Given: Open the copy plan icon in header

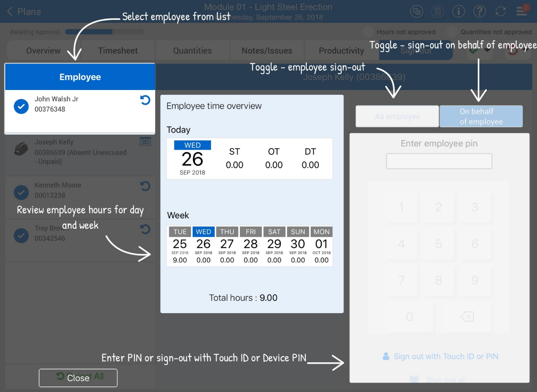Looking at the screenshot, I should [417, 12].
